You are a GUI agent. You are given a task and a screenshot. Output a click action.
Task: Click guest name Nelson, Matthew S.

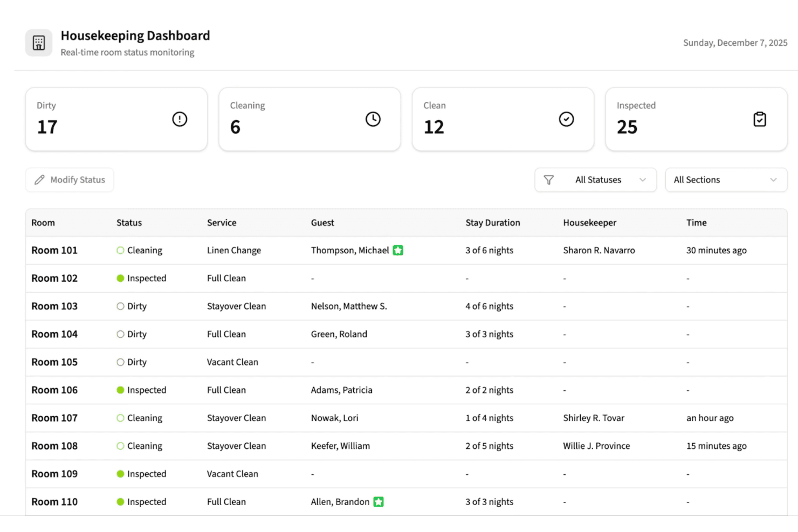click(x=349, y=306)
